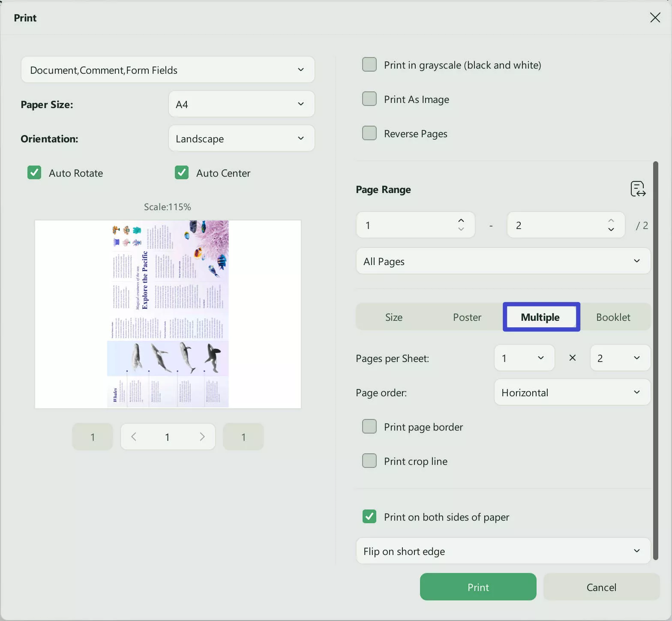Close the Print dialog
672x621 pixels.
click(x=655, y=18)
